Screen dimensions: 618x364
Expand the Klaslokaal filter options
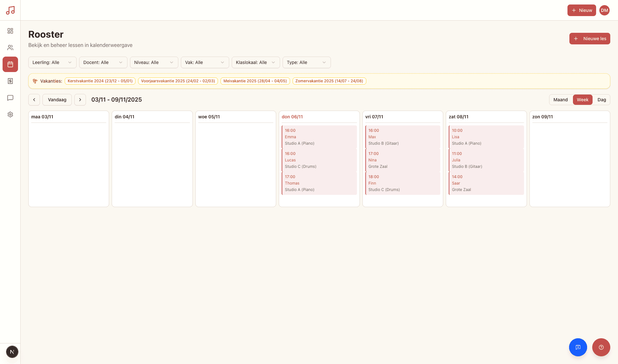click(256, 62)
